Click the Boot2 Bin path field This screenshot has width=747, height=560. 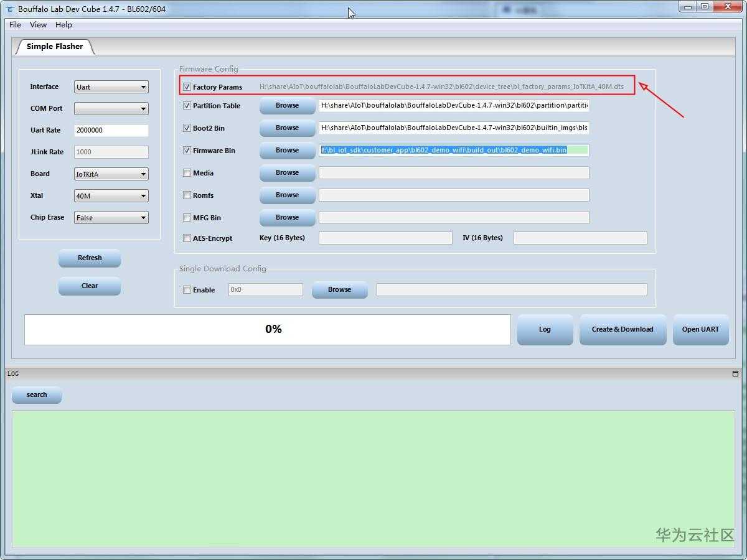(454, 128)
